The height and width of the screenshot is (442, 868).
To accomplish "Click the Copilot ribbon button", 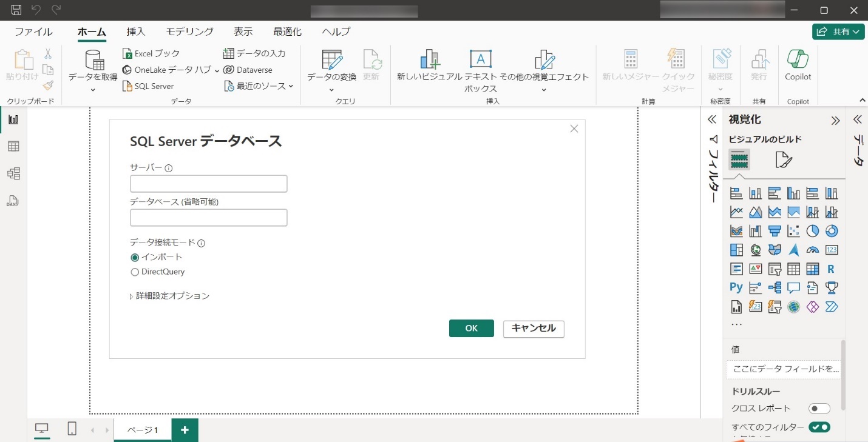I will 798,65.
